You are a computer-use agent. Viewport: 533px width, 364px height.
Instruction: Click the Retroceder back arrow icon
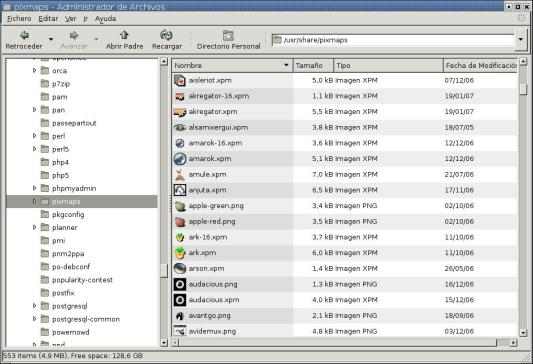tap(24, 35)
